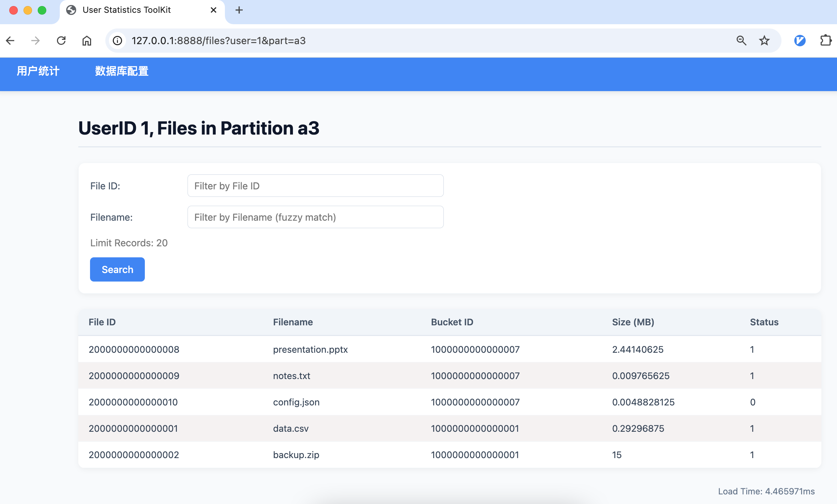
Task: Open the 用户统计 navigation item
Action: (38, 71)
